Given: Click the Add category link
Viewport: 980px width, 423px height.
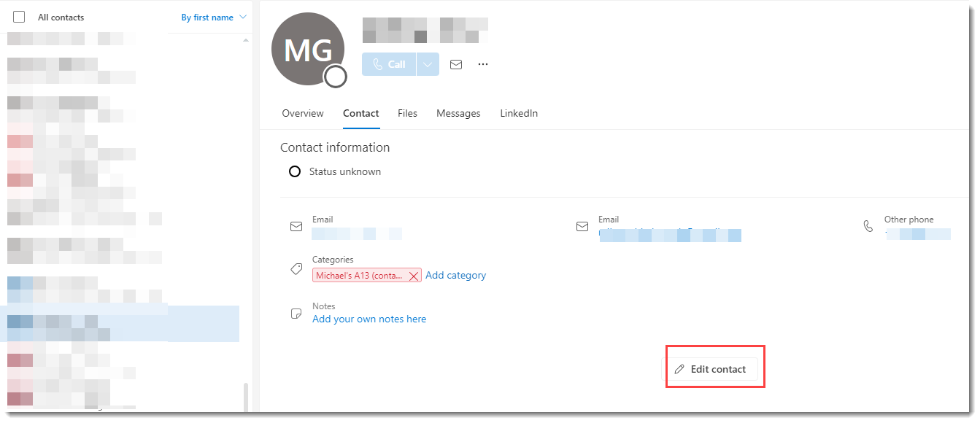Looking at the screenshot, I should [x=455, y=275].
